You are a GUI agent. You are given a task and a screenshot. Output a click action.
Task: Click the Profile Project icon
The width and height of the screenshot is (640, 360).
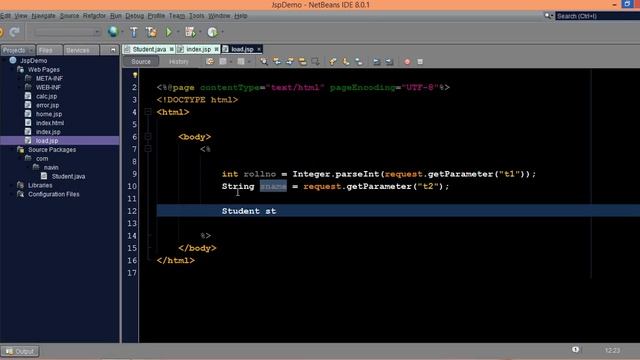click(212, 32)
